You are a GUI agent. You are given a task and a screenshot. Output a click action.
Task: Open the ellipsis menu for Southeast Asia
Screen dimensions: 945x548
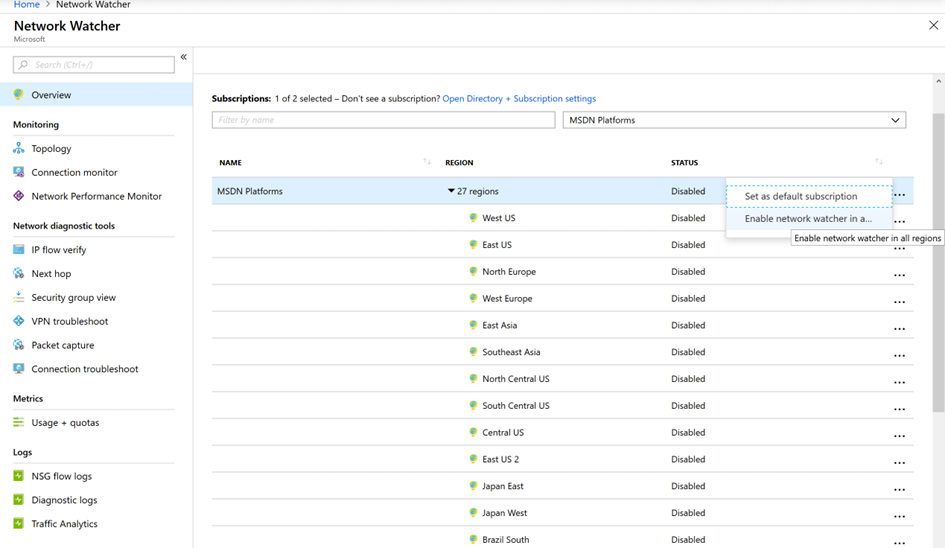pos(899,355)
